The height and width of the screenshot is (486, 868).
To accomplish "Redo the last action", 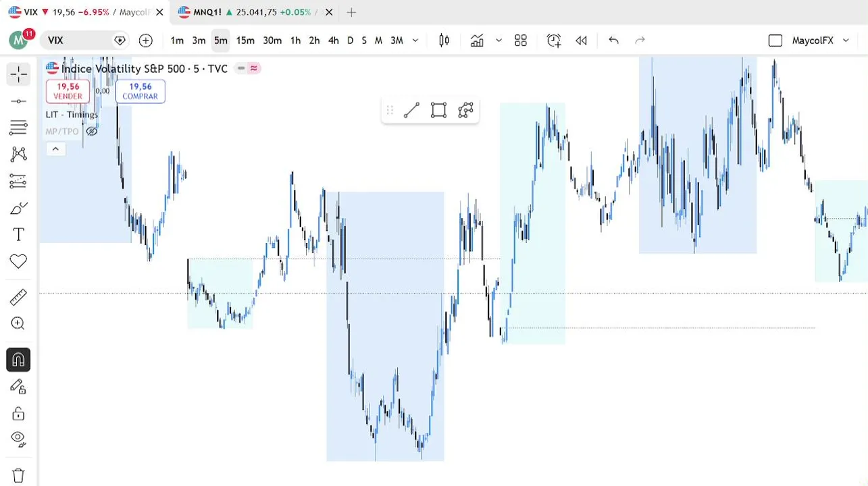I will (x=640, y=40).
